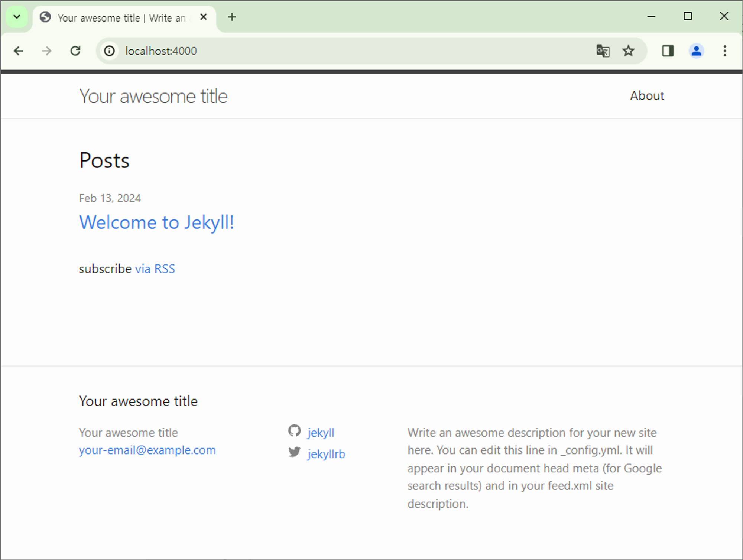
Task: Click the header 'Your awesome title' site link
Action: coord(153,97)
